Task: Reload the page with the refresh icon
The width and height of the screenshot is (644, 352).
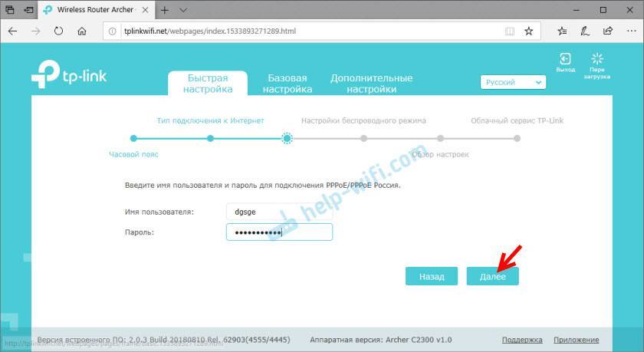Action: [59, 31]
